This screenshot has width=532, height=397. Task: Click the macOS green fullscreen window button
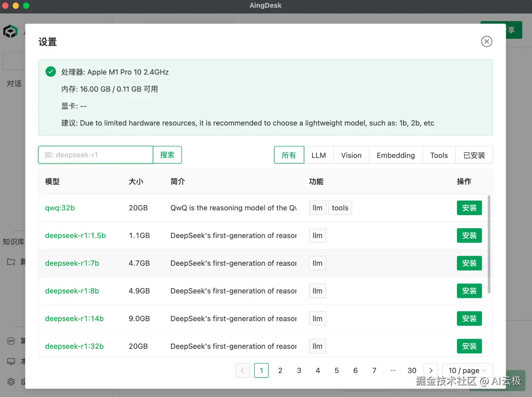click(x=26, y=6)
